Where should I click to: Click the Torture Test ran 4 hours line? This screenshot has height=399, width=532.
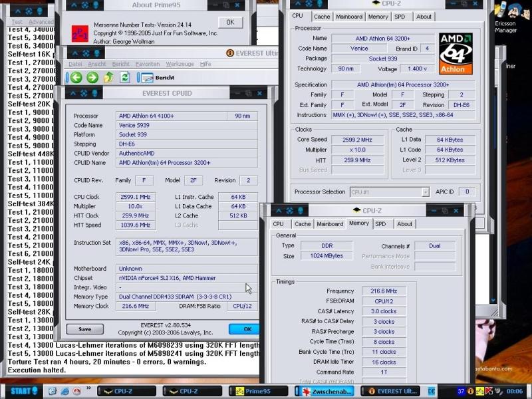[x=107, y=362]
